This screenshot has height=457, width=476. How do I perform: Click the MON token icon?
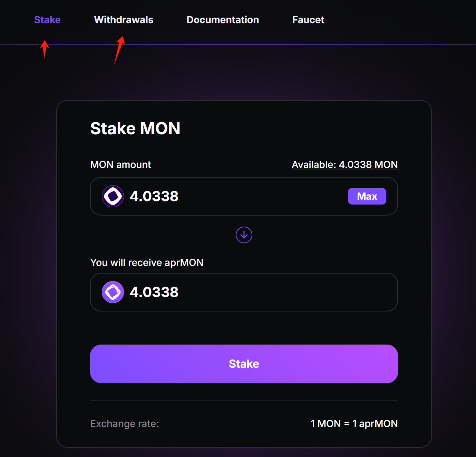(x=113, y=196)
